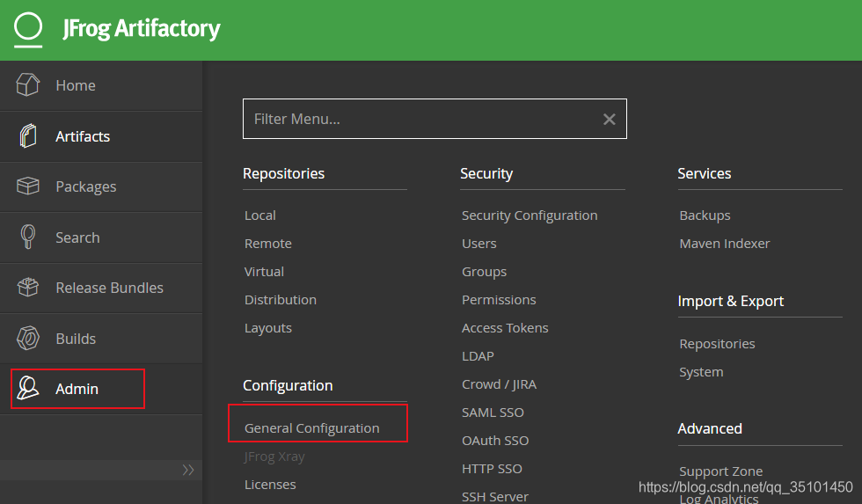This screenshot has width=862, height=504.
Task: Open LDAP settings
Action: tap(478, 356)
